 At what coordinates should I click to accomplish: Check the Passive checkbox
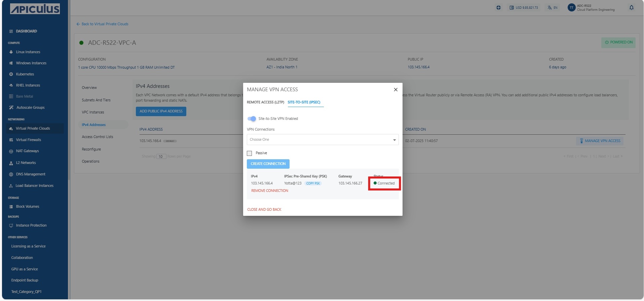pyautogui.click(x=249, y=153)
